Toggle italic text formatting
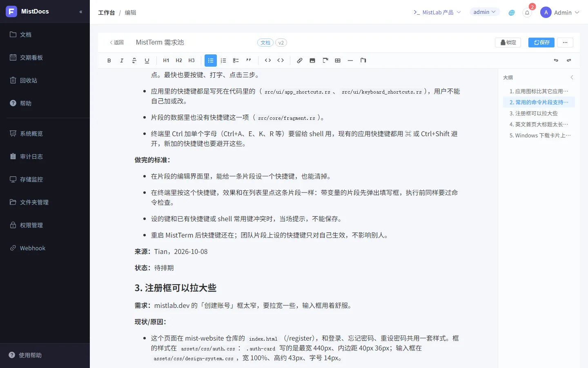588x368 pixels. pyautogui.click(x=122, y=61)
